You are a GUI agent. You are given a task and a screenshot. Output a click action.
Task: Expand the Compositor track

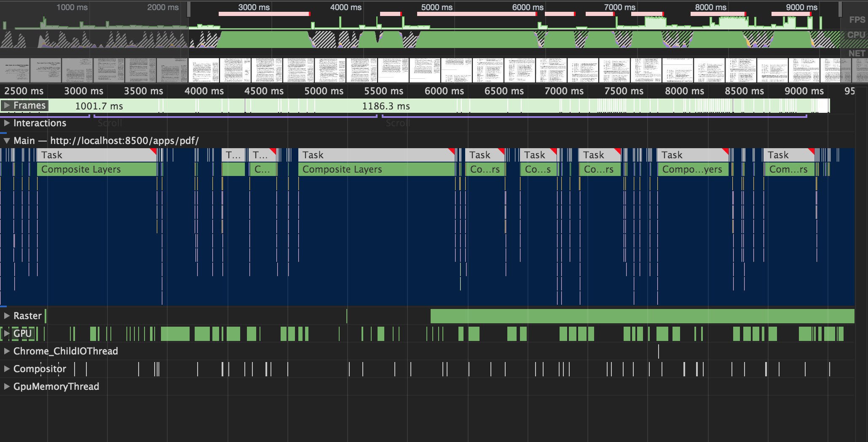click(7, 369)
